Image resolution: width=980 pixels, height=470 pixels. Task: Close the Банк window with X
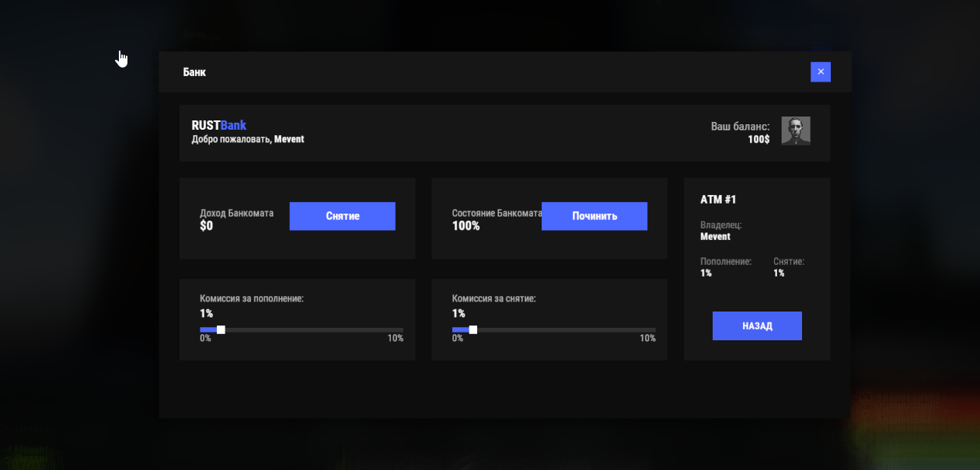[x=820, y=71]
